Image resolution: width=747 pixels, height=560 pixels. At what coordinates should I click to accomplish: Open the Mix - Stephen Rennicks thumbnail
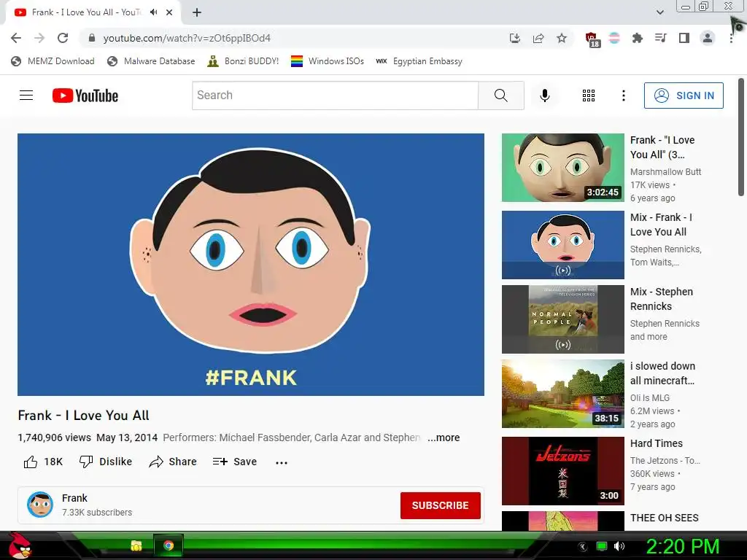pyautogui.click(x=562, y=319)
